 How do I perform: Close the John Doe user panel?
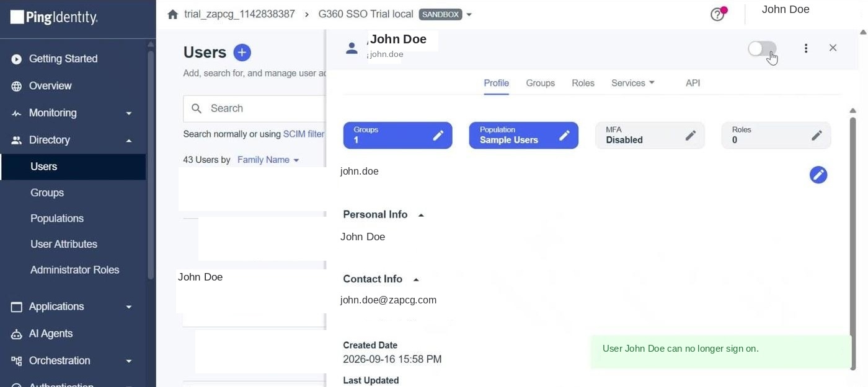click(833, 48)
